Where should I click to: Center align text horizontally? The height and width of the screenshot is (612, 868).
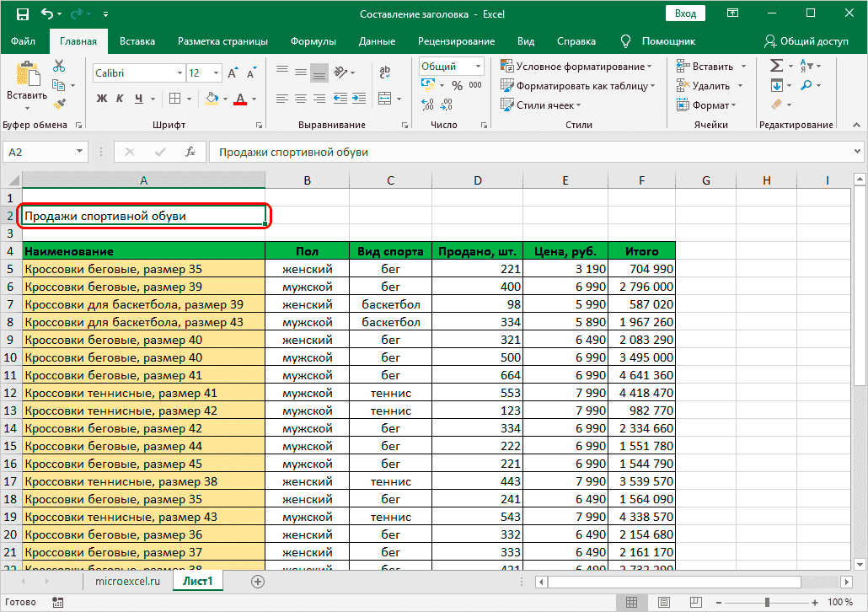[x=301, y=99]
